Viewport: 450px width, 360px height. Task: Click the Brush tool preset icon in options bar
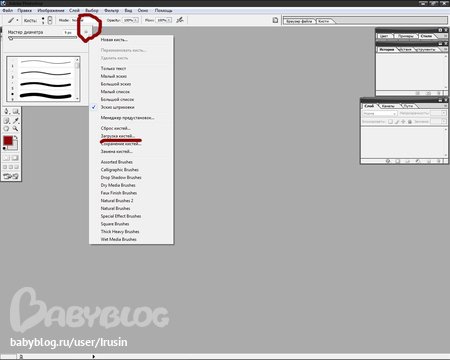(x=11, y=20)
